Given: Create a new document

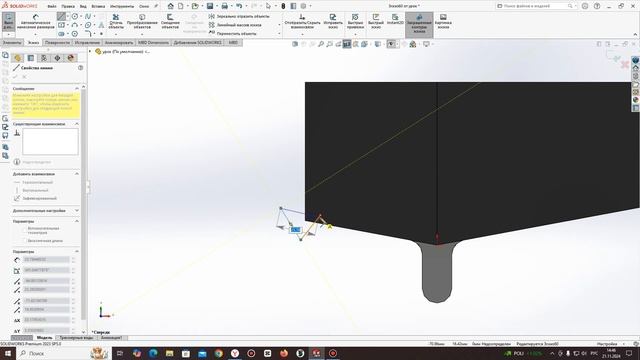Looking at the screenshot, I should coord(180,6).
